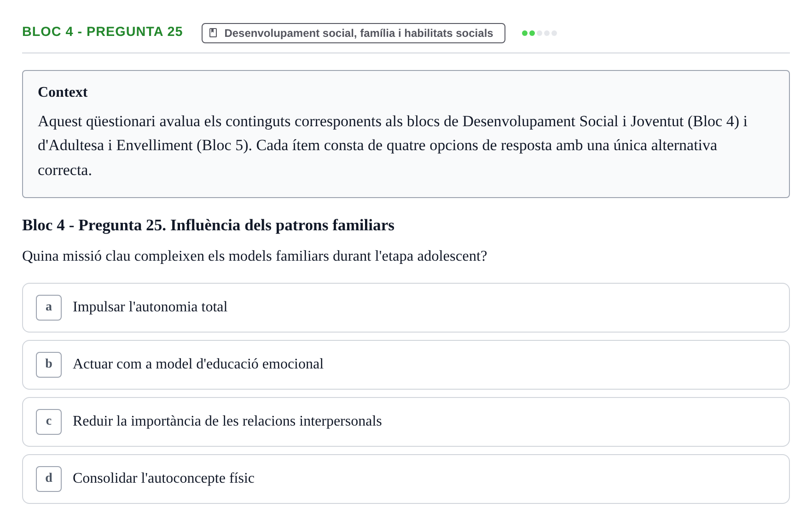The image size is (812, 526).
Task: Click the 'BLOC 4 - PREGUNTA 25' header
Action: pos(102,31)
